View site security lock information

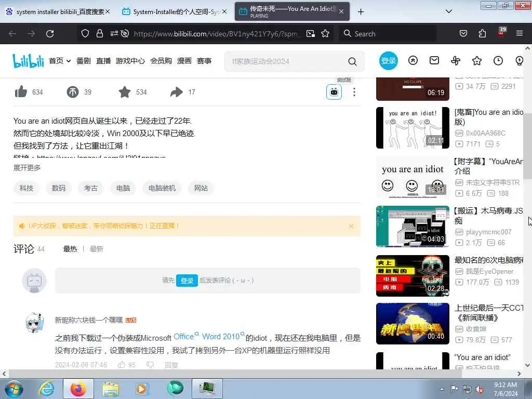100,33
